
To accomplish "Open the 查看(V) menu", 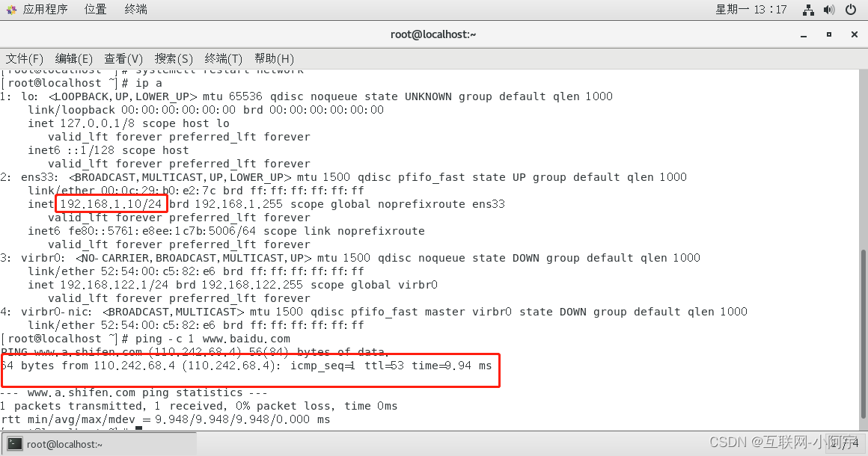I will (123, 58).
